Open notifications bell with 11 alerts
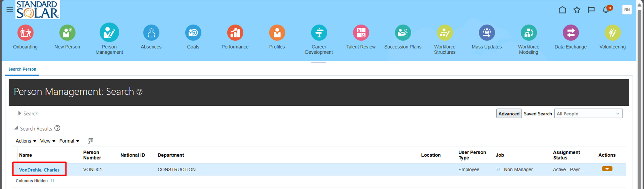The width and height of the screenshot is (644, 189). click(607, 9)
